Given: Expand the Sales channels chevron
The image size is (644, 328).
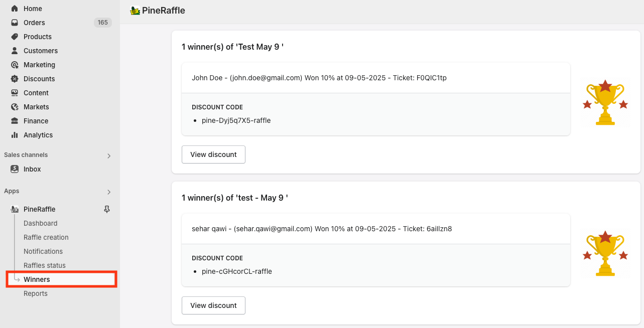Looking at the screenshot, I should coord(109,156).
